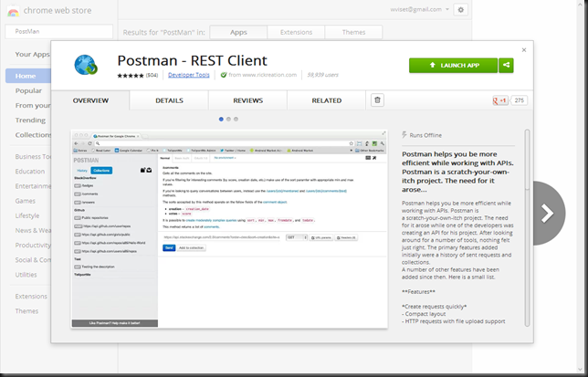Click the 275 plus-one count

(519, 100)
